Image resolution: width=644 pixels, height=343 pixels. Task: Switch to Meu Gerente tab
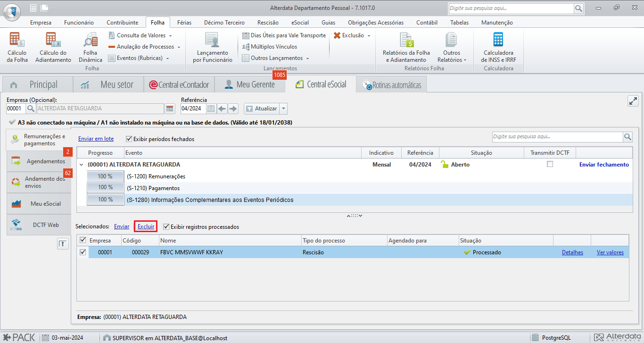click(249, 85)
